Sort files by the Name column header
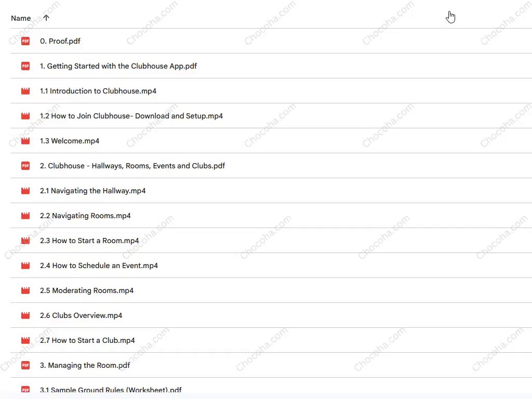The width and height of the screenshot is (532, 399). [x=21, y=18]
